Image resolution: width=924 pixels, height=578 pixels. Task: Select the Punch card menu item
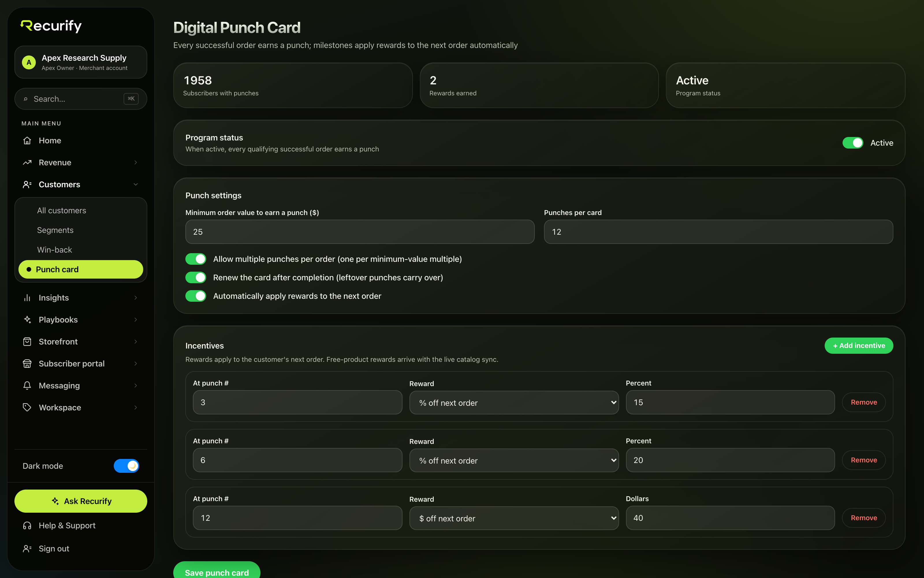tap(81, 270)
